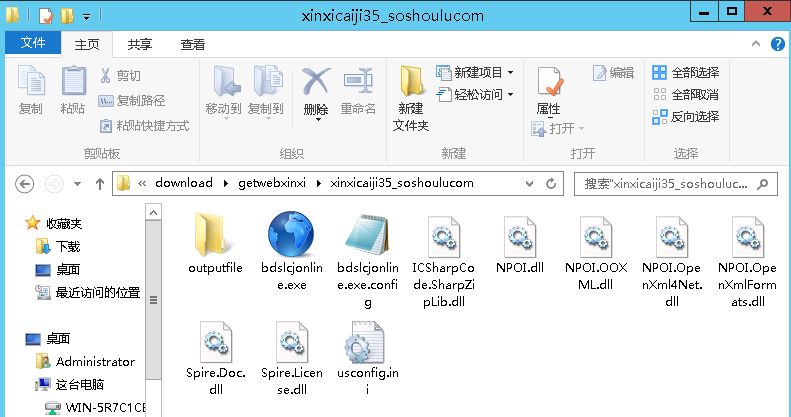
Task: Open the 打开 (Open) dropdown in ribbon
Action: [558, 129]
